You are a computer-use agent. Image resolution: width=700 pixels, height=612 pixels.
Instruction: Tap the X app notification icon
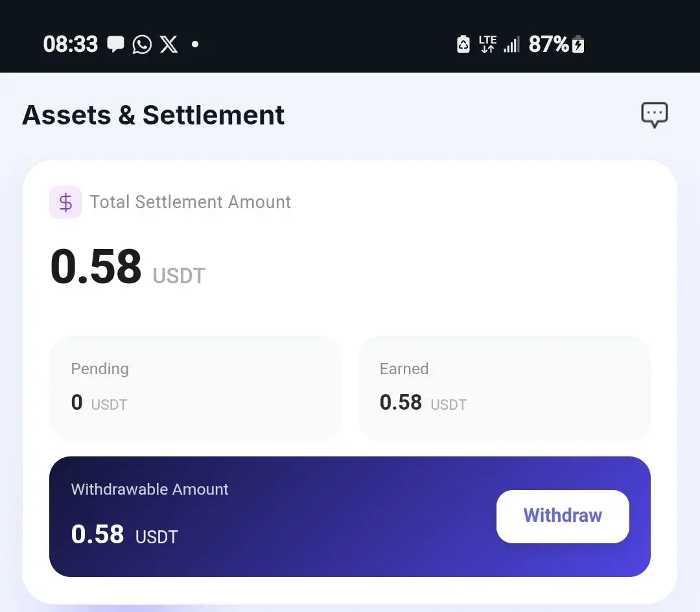coord(169,44)
